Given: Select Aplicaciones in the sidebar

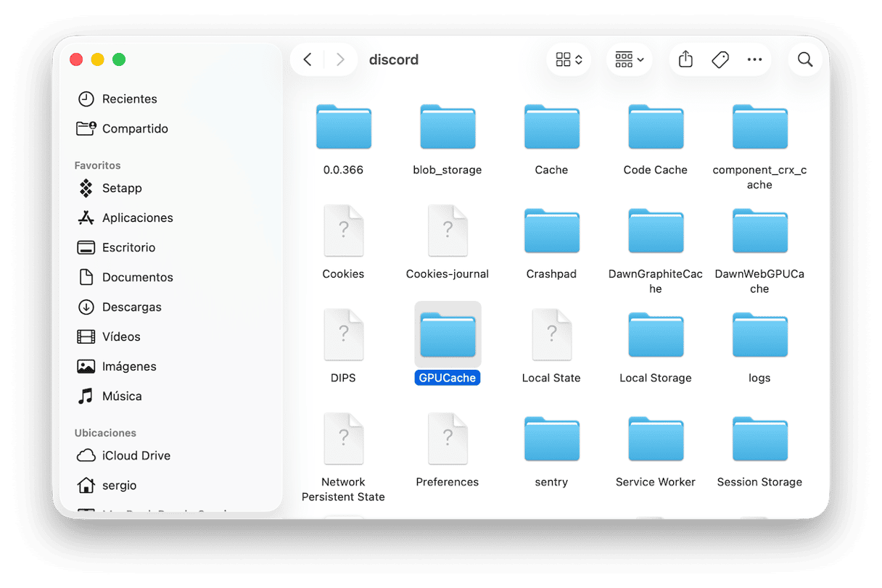Looking at the screenshot, I should [137, 218].
